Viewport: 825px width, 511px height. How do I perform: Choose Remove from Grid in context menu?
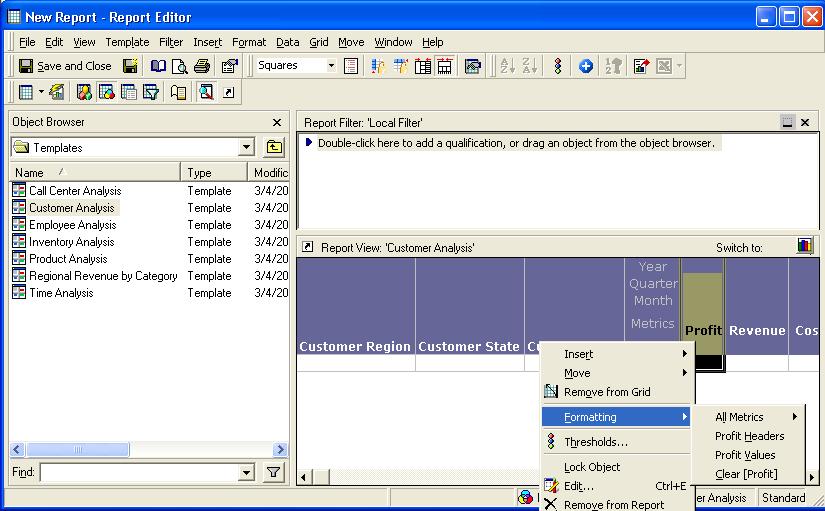(x=618, y=392)
